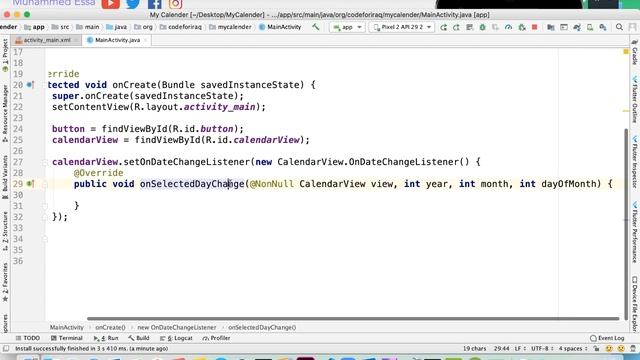Toggle the Favorites tool window
The image size is (640, 360).
pyautogui.click(x=5, y=282)
